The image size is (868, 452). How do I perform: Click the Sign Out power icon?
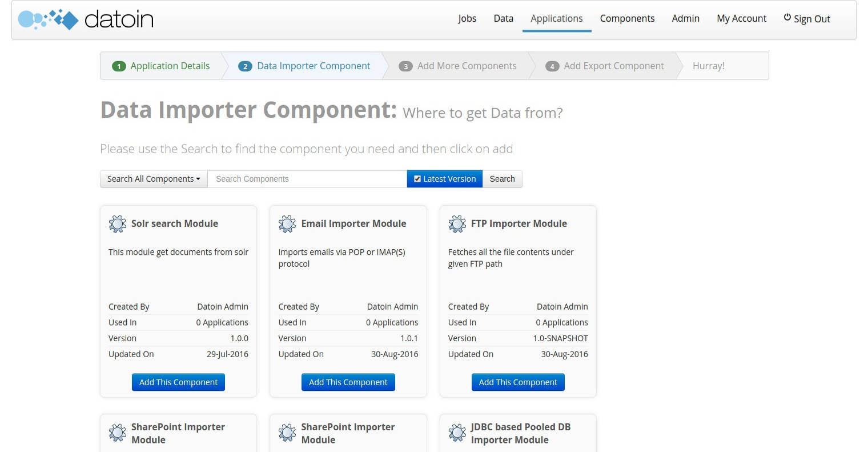787,18
